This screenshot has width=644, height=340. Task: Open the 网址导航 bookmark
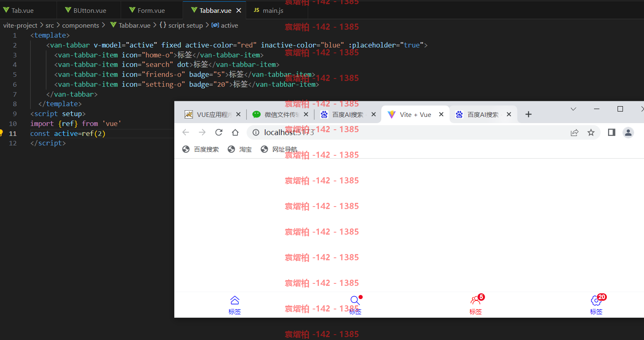[x=279, y=149]
